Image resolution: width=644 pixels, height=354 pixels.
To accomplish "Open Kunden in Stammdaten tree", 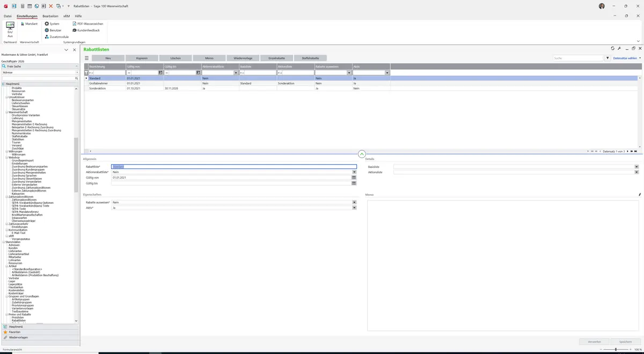I will click(13, 248).
